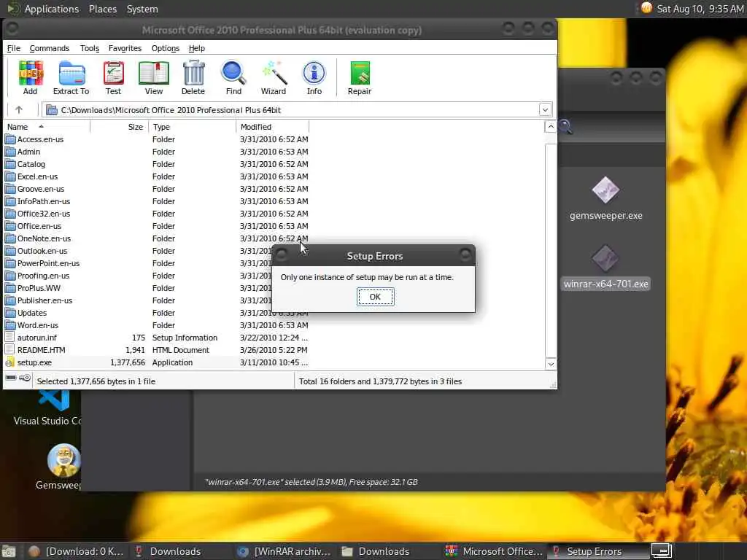Screen dimensions: 747x560
Task: Select the ProPlus.WW folder
Action: (39, 287)
